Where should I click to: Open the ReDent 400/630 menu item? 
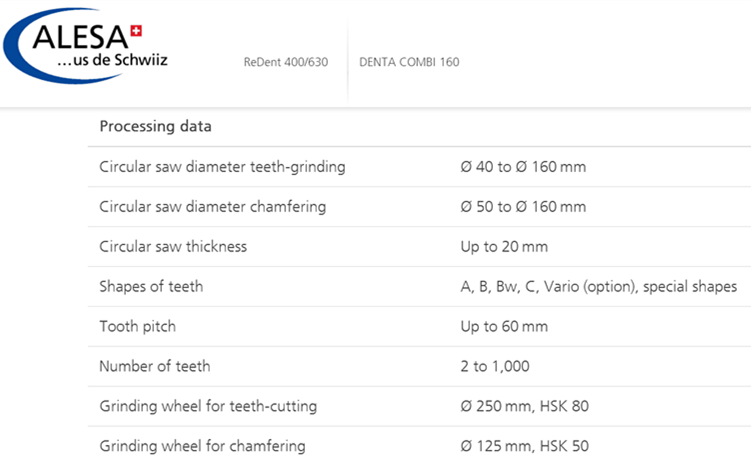[x=286, y=62]
